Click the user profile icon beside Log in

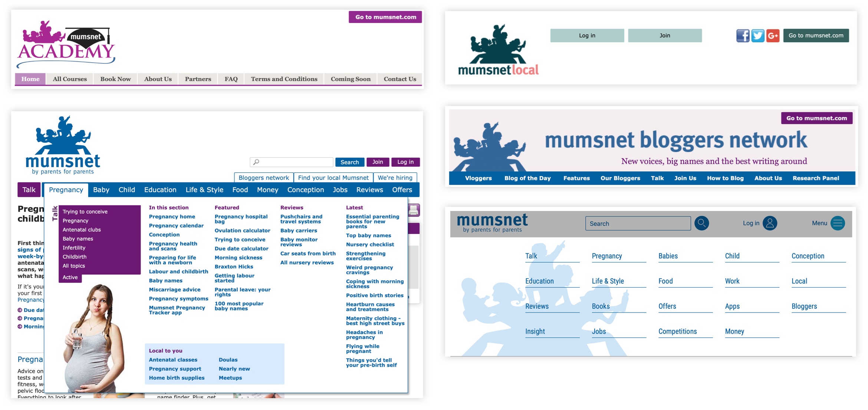[770, 223]
